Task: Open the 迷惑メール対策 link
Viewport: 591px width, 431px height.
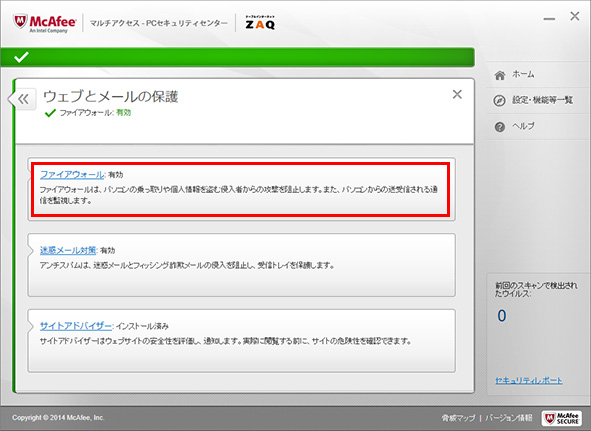Action: (x=68, y=250)
